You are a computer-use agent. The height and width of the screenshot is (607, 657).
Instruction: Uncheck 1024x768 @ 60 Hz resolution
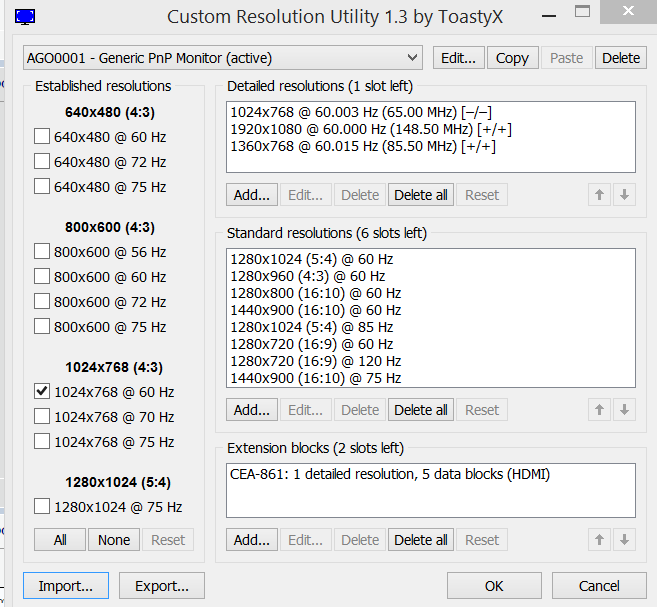42,392
